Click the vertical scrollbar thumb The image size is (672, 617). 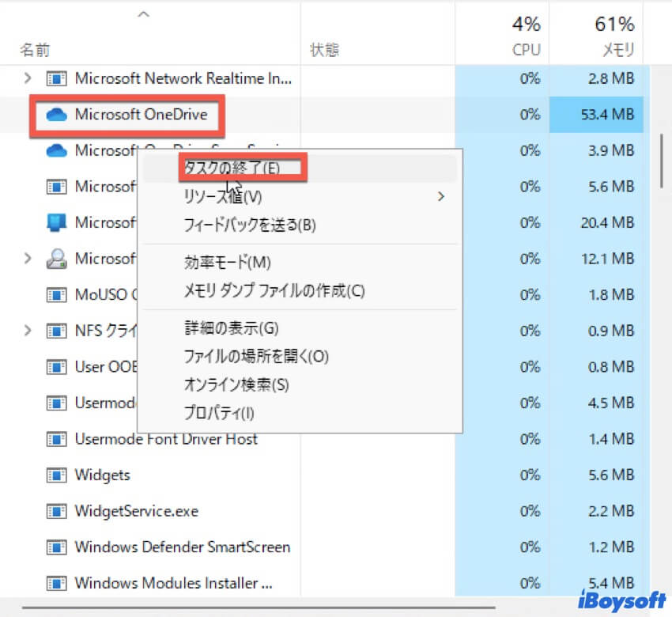pyautogui.click(x=662, y=161)
